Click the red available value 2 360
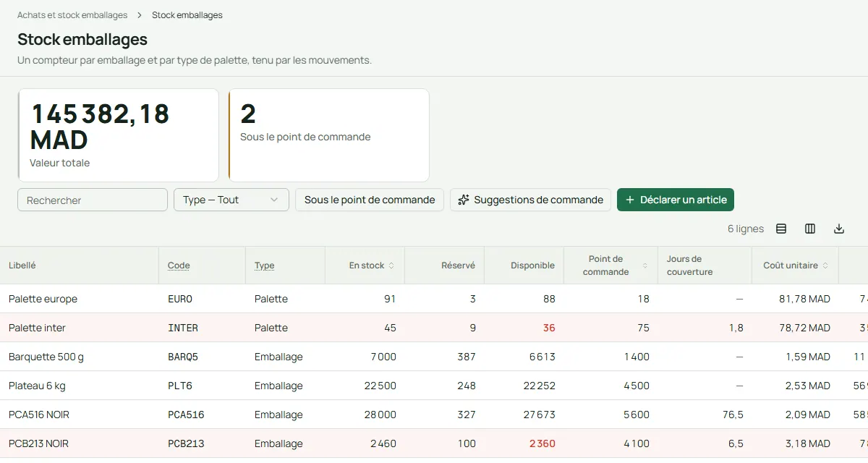This screenshot has height=463, width=868. [542, 443]
